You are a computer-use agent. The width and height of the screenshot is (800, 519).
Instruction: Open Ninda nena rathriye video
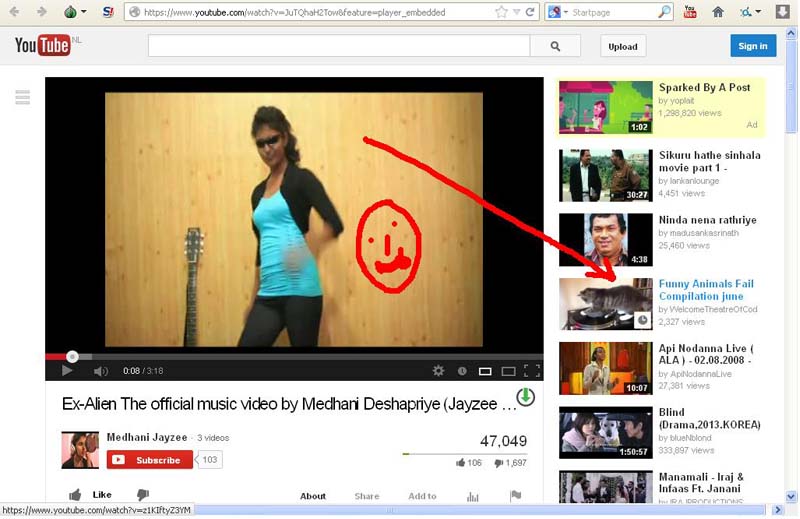tap(708, 220)
